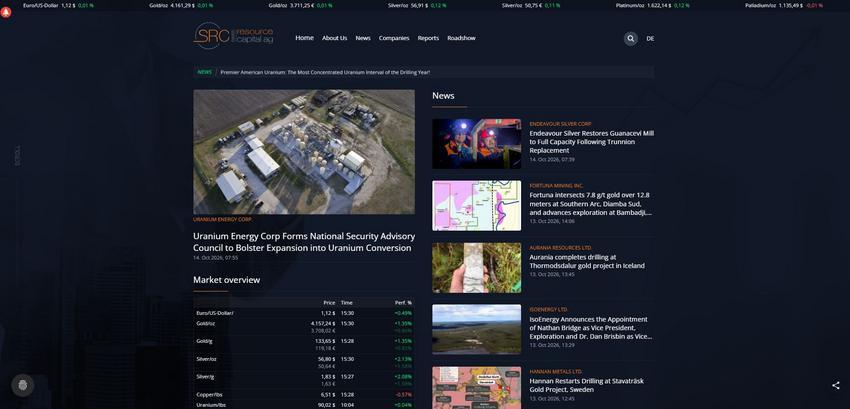
Task: Click the share icon at bottom right
Action: pos(835,385)
